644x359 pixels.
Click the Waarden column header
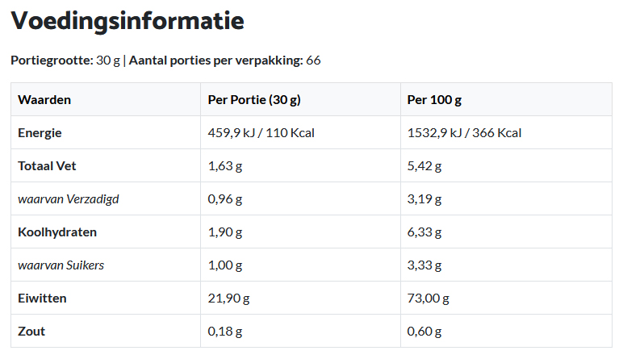(x=44, y=100)
